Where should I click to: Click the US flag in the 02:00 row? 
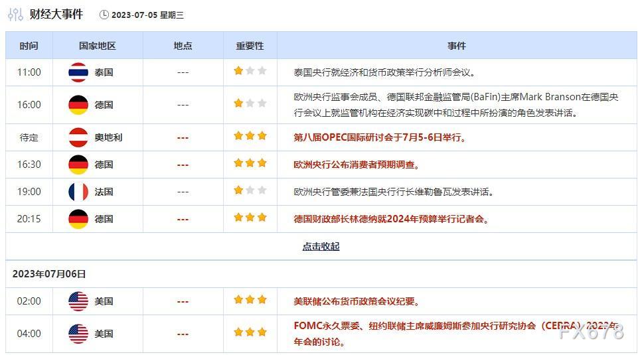click(x=78, y=301)
